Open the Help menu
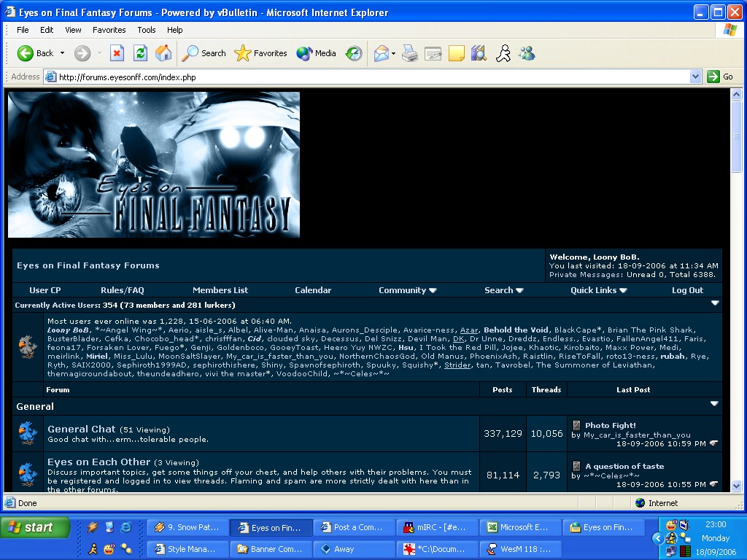The width and height of the screenshot is (747, 560). 175,30
